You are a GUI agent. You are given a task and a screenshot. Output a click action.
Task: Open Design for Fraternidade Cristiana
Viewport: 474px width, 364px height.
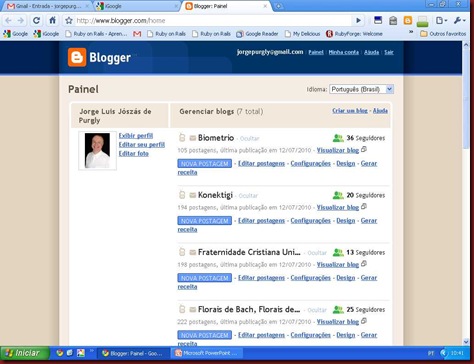click(x=346, y=278)
